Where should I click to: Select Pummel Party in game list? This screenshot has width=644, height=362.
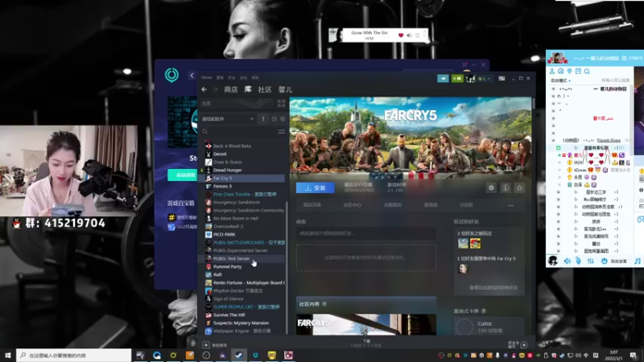pos(243,266)
